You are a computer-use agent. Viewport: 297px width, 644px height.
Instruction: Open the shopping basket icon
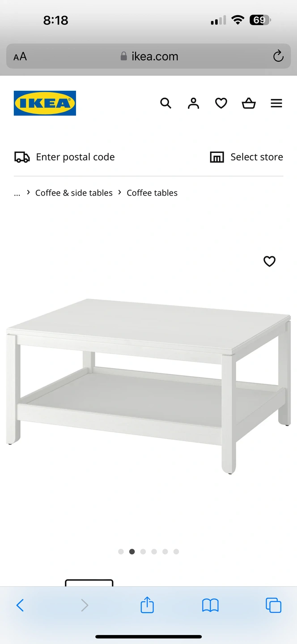tap(249, 103)
